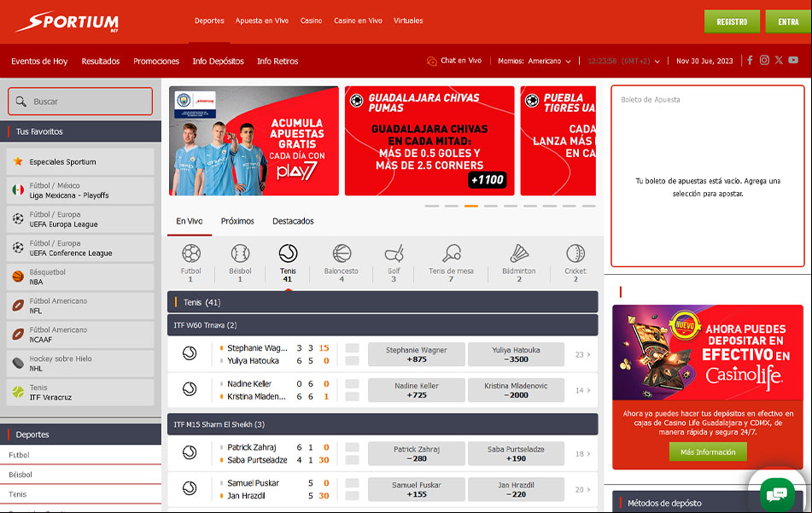Open Casino en Vivo menu item

[358, 20]
